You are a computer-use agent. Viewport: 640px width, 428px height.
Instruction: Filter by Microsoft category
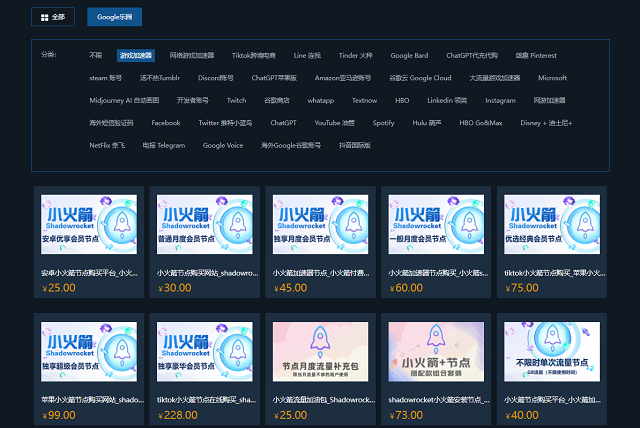[552, 78]
